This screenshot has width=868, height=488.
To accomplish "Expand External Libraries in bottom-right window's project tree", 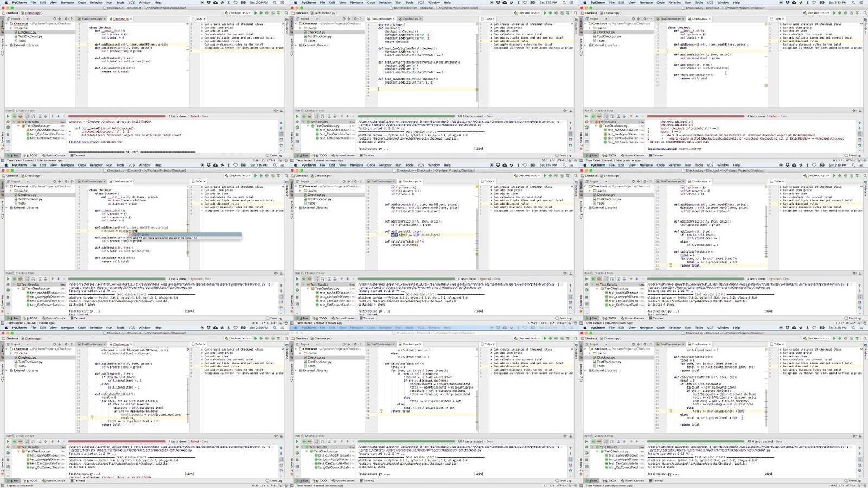I will 590,370.
